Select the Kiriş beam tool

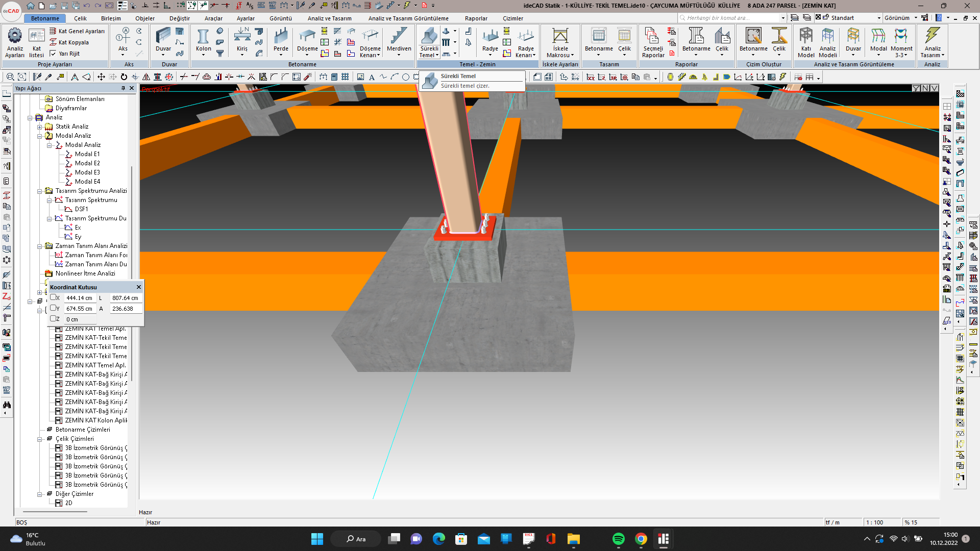point(242,41)
